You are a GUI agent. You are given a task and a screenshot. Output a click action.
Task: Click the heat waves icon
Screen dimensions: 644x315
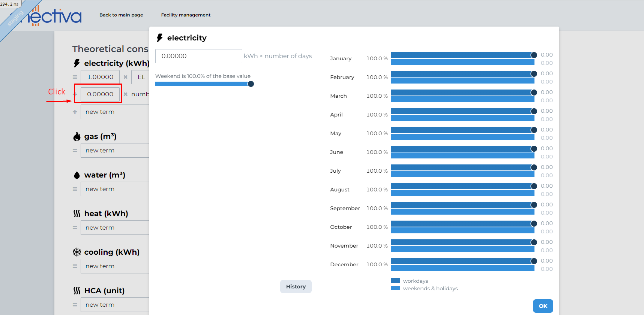click(77, 213)
